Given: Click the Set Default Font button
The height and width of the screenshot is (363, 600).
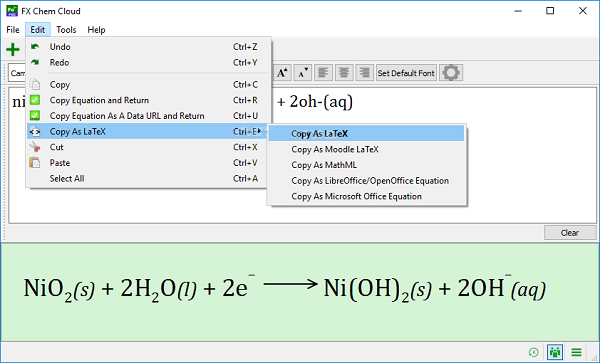Looking at the screenshot, I should [406, 73].
